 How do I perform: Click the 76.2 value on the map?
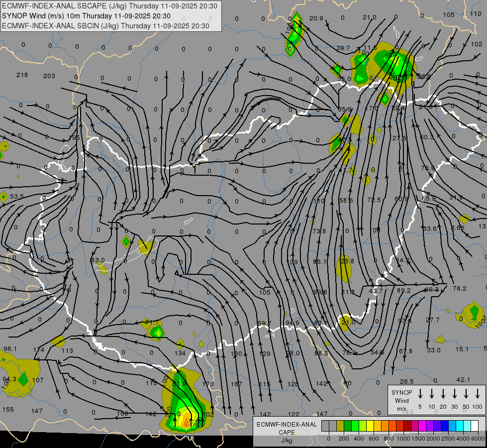coord(460,289)
